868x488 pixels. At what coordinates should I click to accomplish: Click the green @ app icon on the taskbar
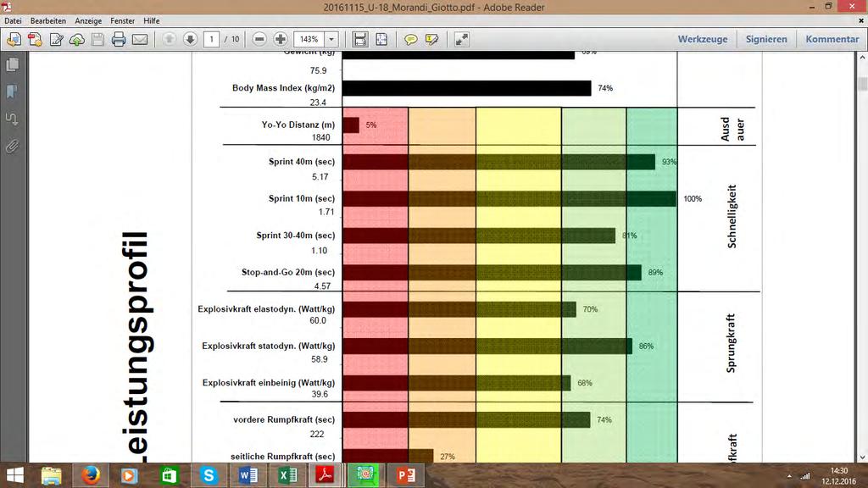[x=364, y=475]
